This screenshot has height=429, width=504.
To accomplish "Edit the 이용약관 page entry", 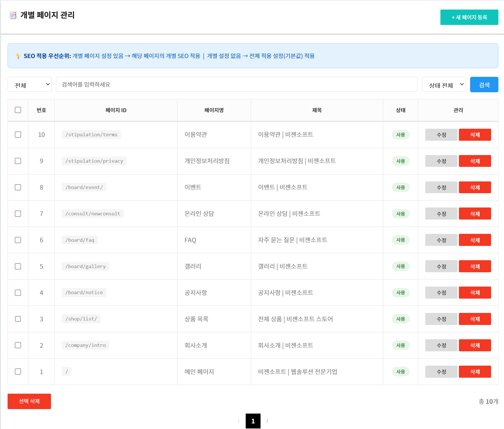I will 441,135.
